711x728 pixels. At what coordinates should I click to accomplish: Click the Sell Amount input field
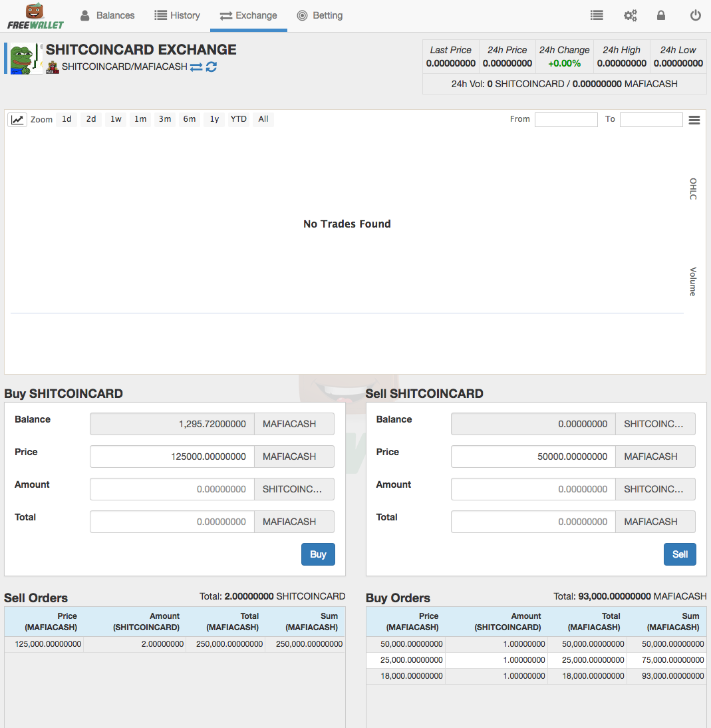tap(533, 489)
